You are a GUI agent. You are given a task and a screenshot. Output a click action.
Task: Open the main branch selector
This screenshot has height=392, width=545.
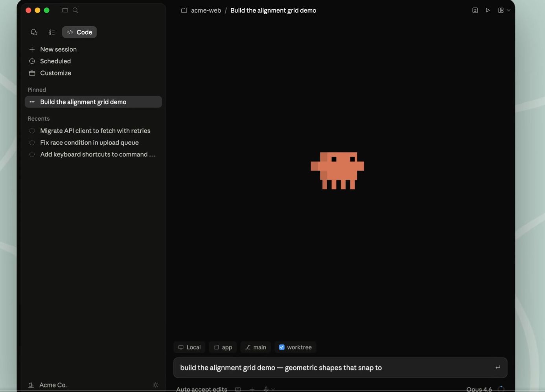tap(256, 347)
